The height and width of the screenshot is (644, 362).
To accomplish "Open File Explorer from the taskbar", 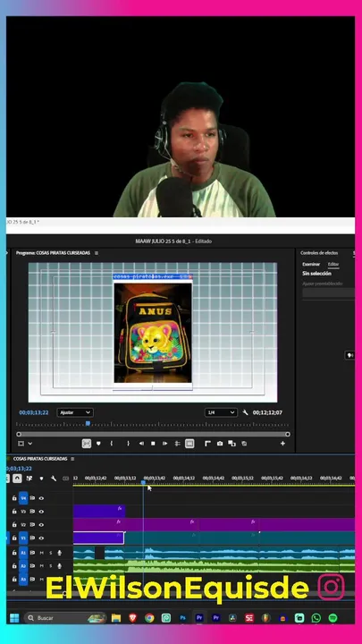I will [116, 618].
